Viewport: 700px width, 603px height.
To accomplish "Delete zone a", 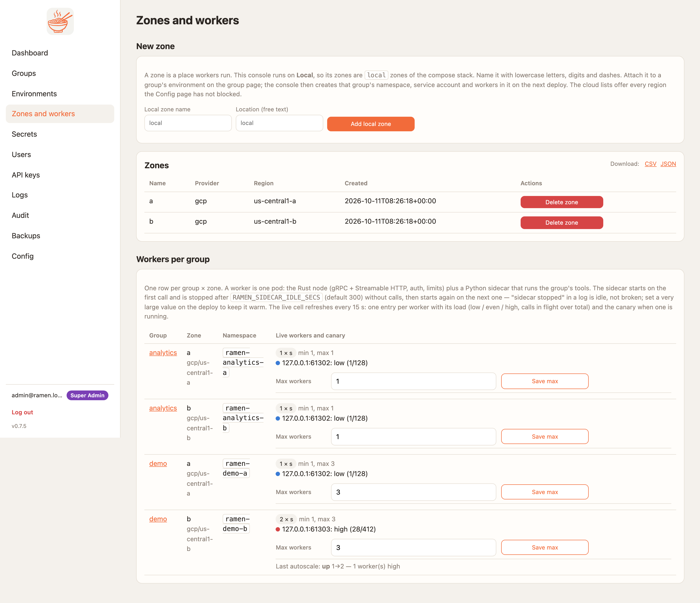I will 561,202.
